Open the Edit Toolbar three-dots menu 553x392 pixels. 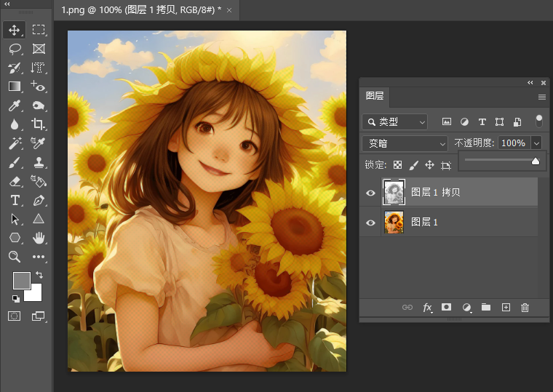pyautogui.click(x=39, y=257)
